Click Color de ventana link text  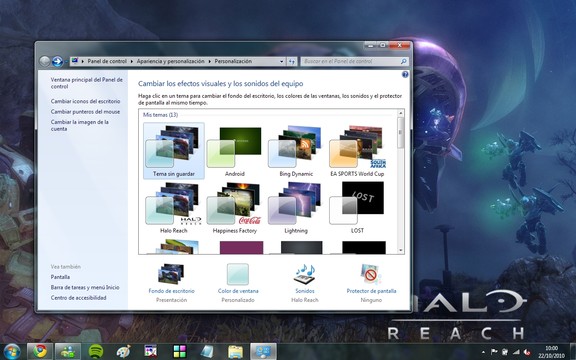click(x=238, y=291)
